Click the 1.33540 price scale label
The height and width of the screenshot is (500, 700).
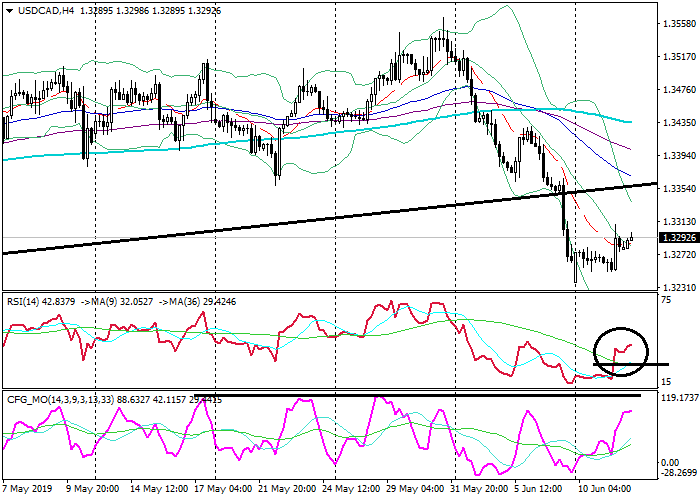pyautogui.click(x=678, y=188)
